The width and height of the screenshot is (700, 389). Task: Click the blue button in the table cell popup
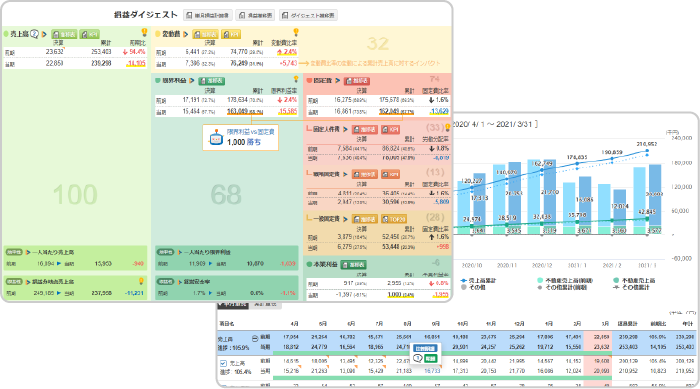(x=425, y=349)
